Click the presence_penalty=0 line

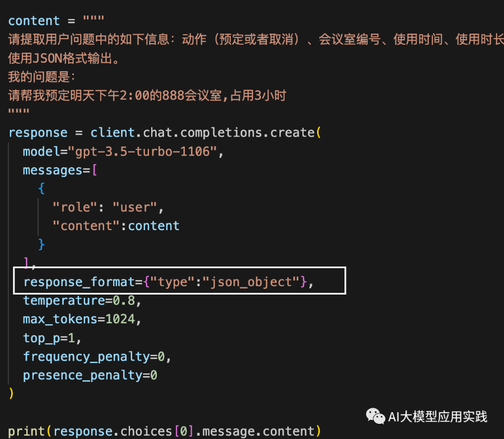pyautogui.click(x=90, y=375)
